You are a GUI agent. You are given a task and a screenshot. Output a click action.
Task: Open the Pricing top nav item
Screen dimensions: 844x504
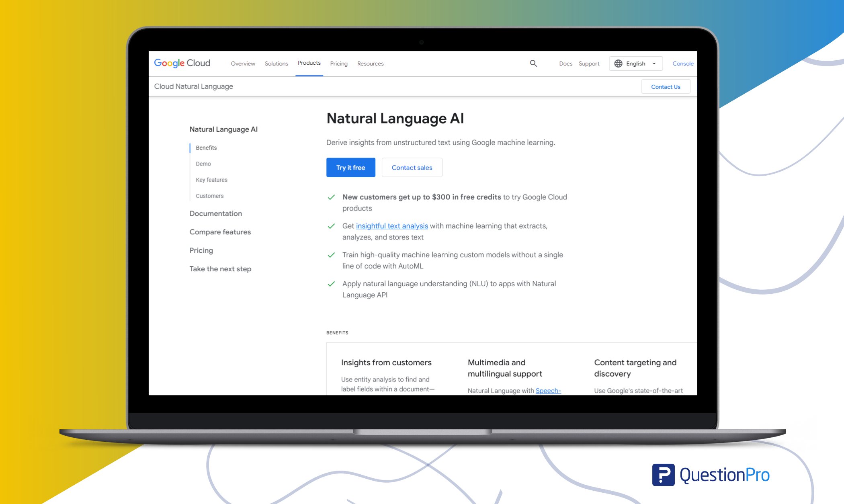click(x=339, y=64)
